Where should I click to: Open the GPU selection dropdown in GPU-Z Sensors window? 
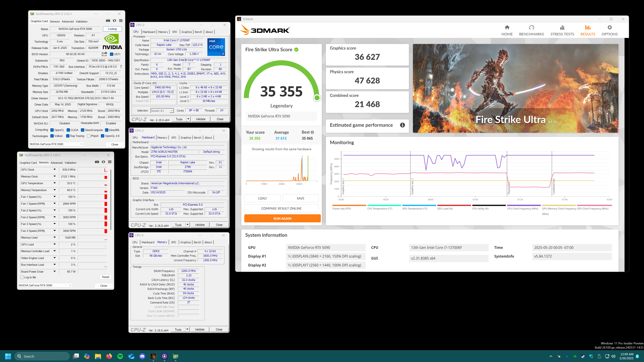point(45,285)
